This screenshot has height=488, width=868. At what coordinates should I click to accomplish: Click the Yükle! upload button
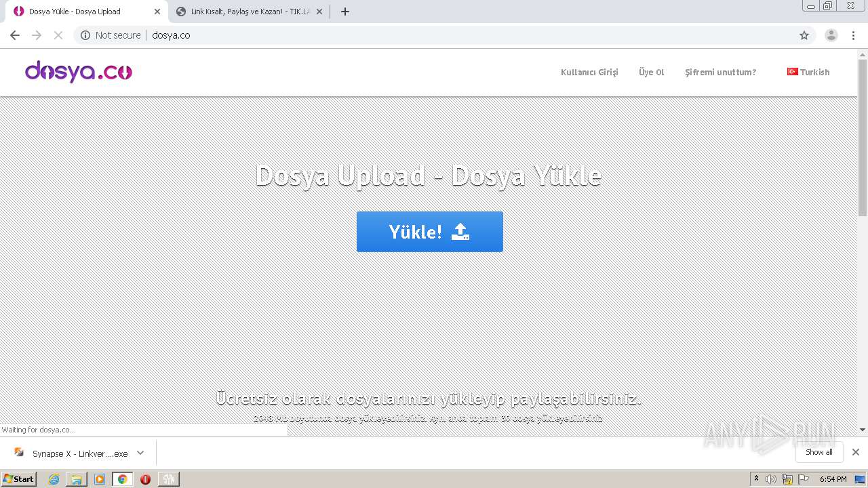pos(430,232)
